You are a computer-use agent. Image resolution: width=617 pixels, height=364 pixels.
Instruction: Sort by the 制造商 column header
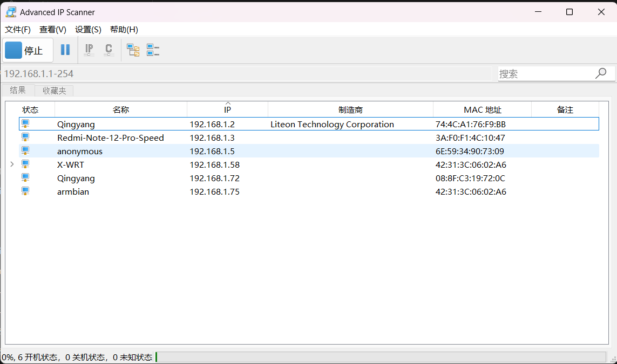point(350,109)
